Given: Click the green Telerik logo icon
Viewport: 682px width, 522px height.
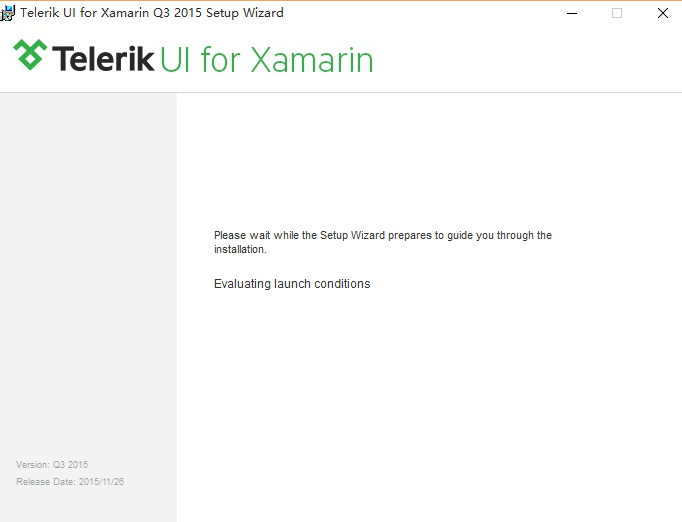Looking at the screenshot, I should pos(30,56).
